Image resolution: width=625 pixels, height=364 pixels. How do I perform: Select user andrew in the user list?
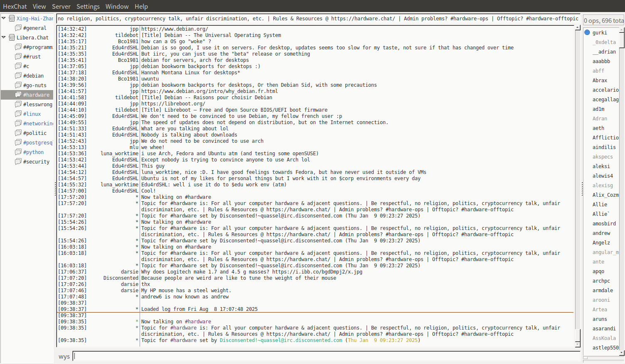tap(601, 233)
